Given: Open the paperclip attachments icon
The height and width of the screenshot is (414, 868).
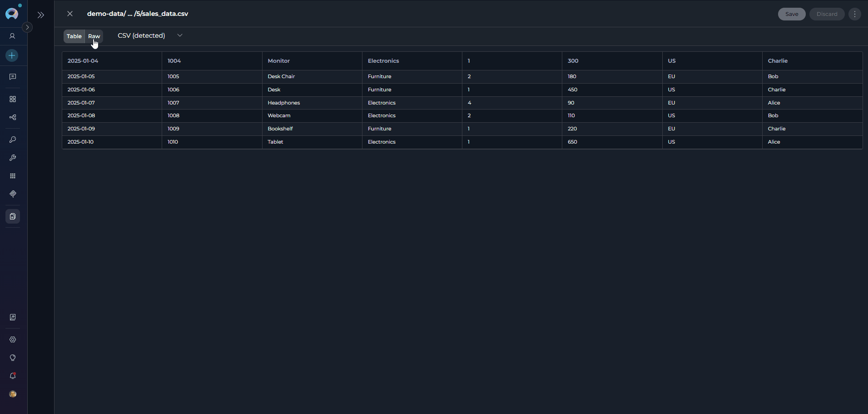Looking at the screenshot, I should pyautogui.click(x=13, y=194).
